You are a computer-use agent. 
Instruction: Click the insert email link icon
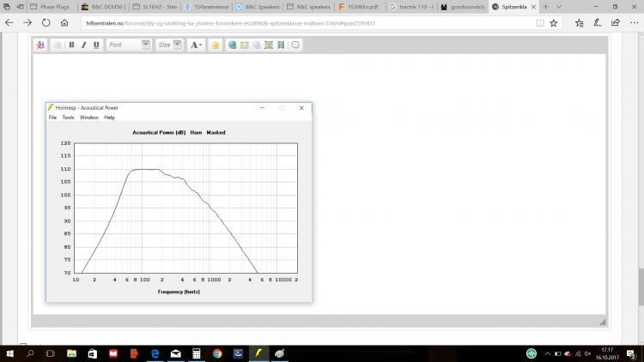click(245, 45)
